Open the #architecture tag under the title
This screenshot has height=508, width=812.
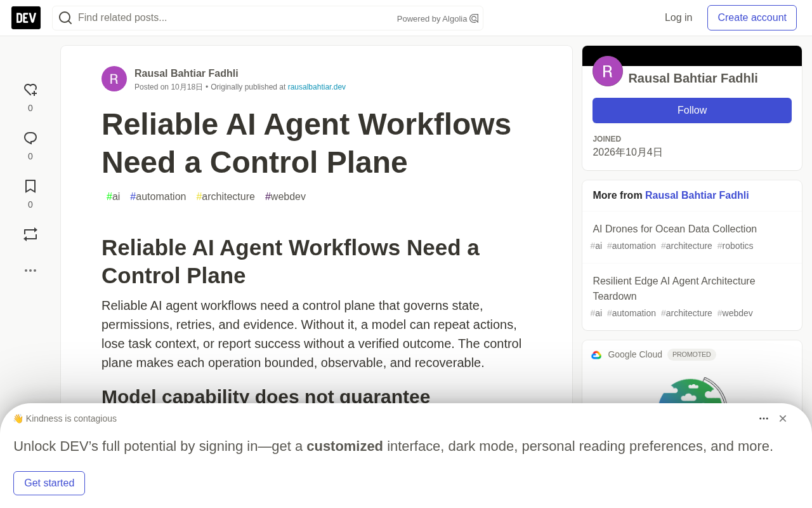[226, 197]
